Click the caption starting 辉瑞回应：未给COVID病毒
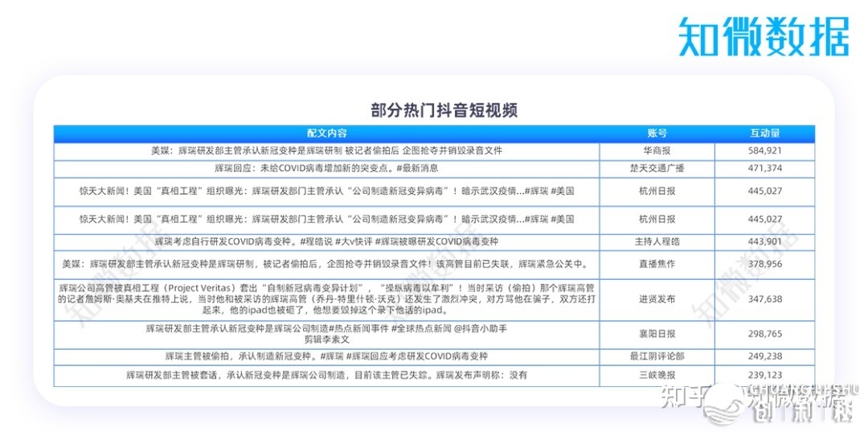 [x=326, y=168]
